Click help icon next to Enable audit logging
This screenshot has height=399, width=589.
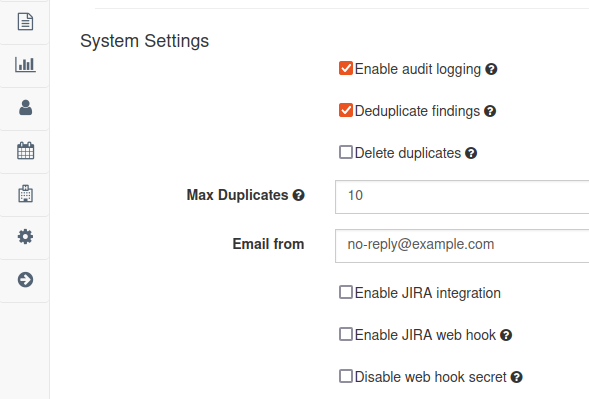point(491,69)
